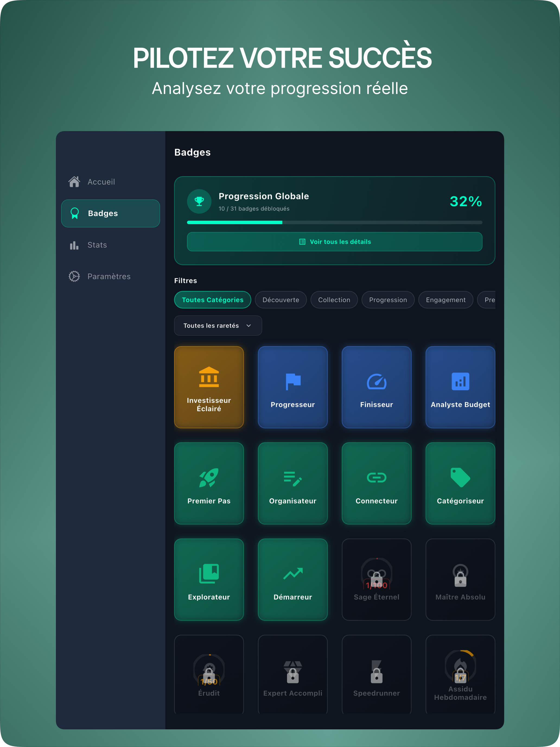Click the trophy icon in Progression Globale
The width and height of the screenshot is (560, 747).
[x=199, y=201]
